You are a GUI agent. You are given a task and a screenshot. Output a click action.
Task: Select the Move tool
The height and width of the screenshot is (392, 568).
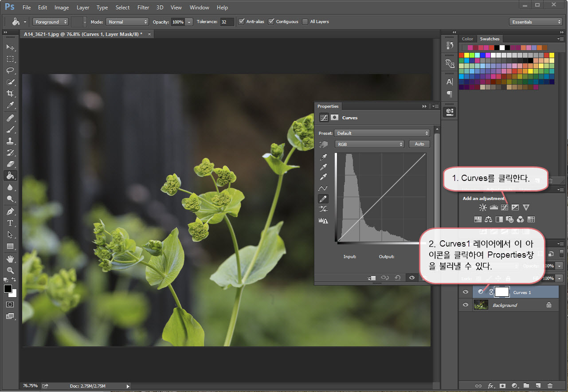coord(10,47)
